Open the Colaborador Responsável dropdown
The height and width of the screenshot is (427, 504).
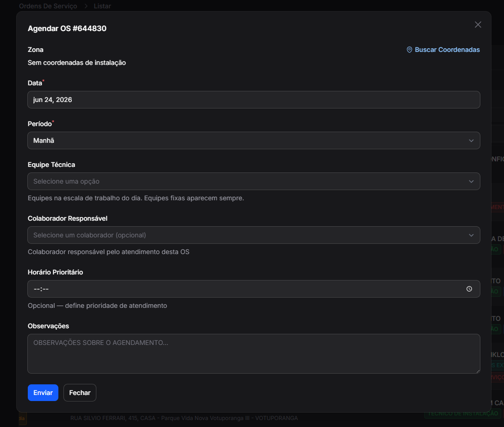click(253, 235)
